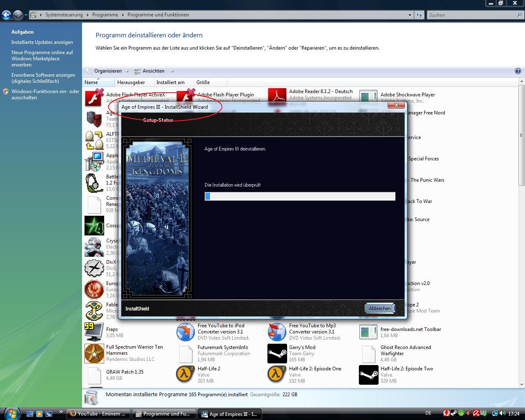Select Half-Life 2: Episode One icon

tap(277, 375)
